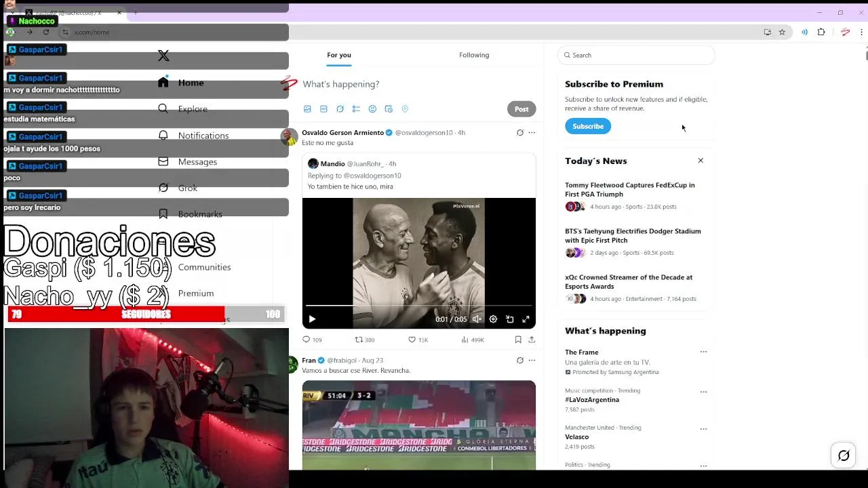Open Bookmarks icon in sidebar

tap(163, 213)
